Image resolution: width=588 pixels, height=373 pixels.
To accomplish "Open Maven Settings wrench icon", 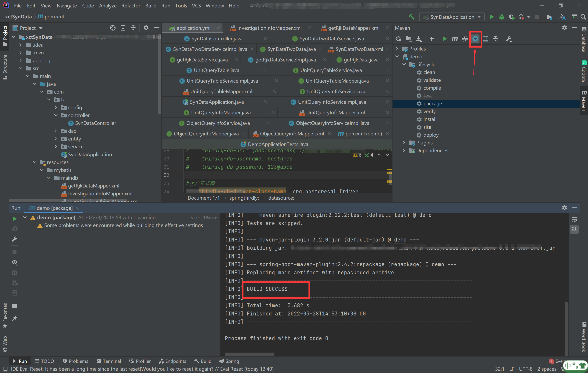I will 509,39.
